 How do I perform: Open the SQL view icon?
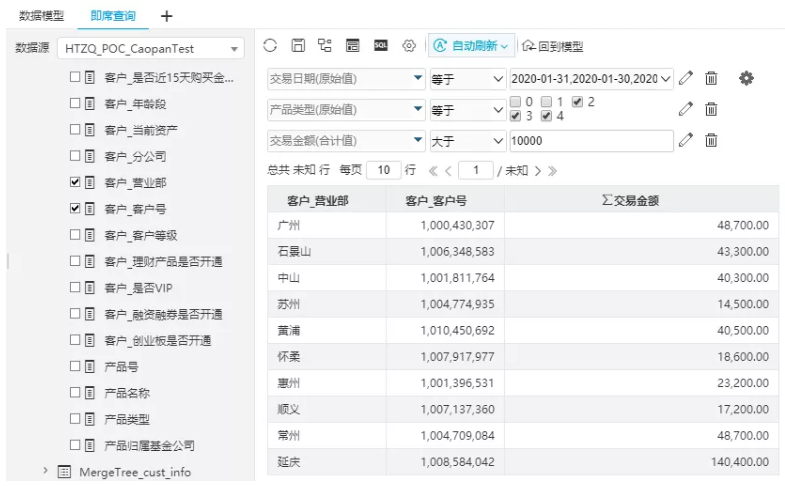tap(380, 46)
